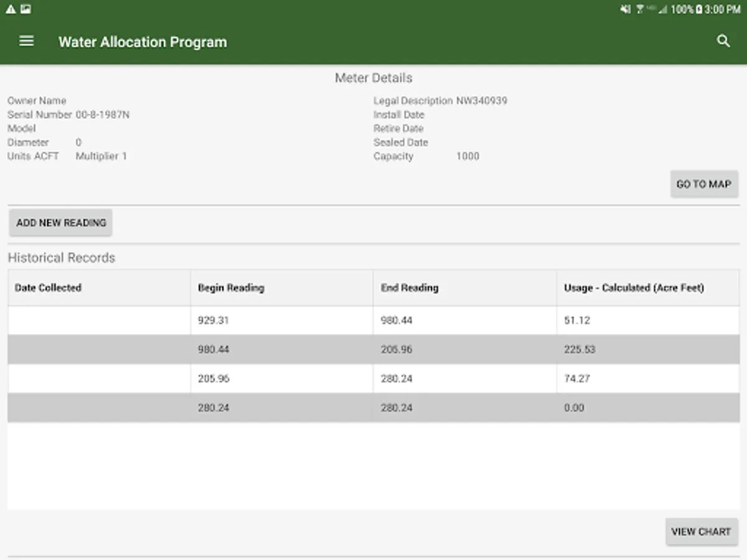
Task: Tap the search magnifier icon
Action: point(723,41)
